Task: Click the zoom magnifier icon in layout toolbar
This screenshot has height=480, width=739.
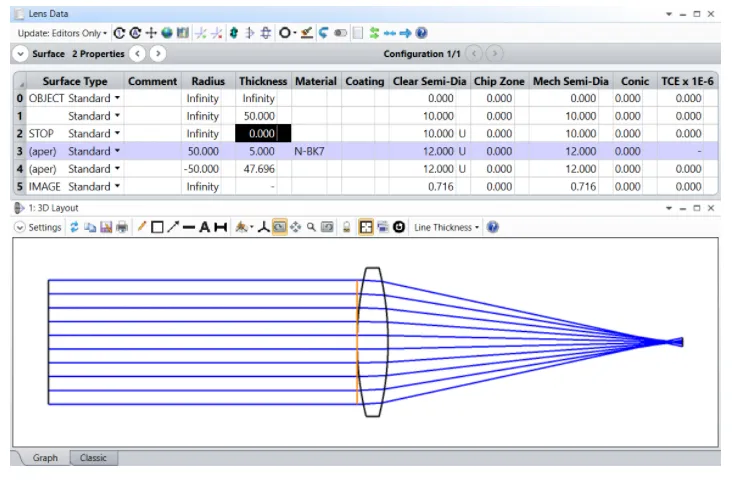Action: pos(311,228)
